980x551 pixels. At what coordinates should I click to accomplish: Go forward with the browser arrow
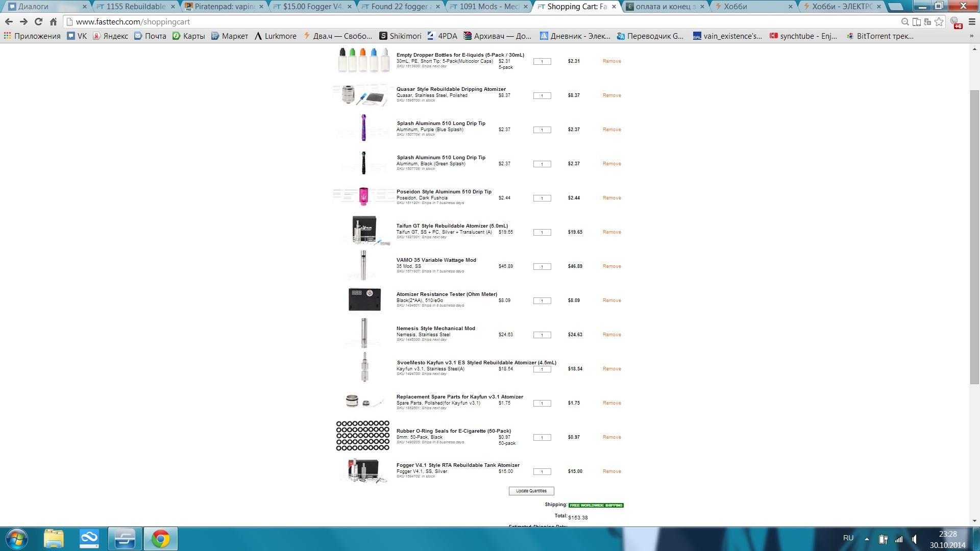click(x=23, y=22)
